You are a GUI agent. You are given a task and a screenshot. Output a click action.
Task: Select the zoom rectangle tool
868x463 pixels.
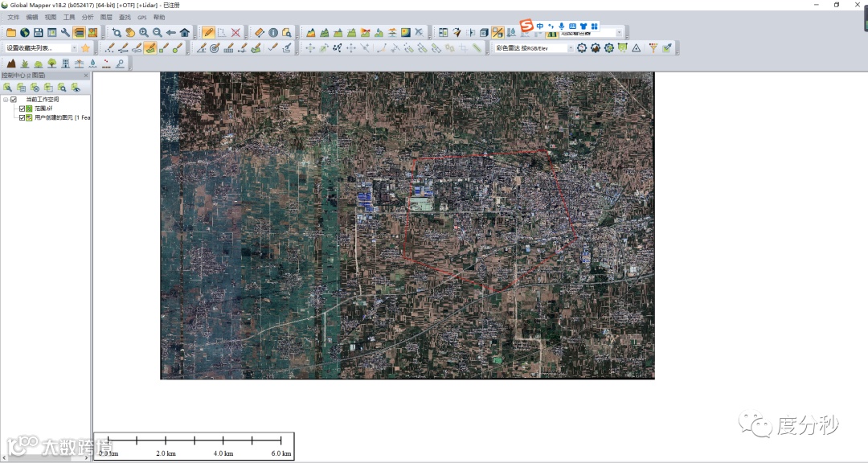[x=117, y=33]
